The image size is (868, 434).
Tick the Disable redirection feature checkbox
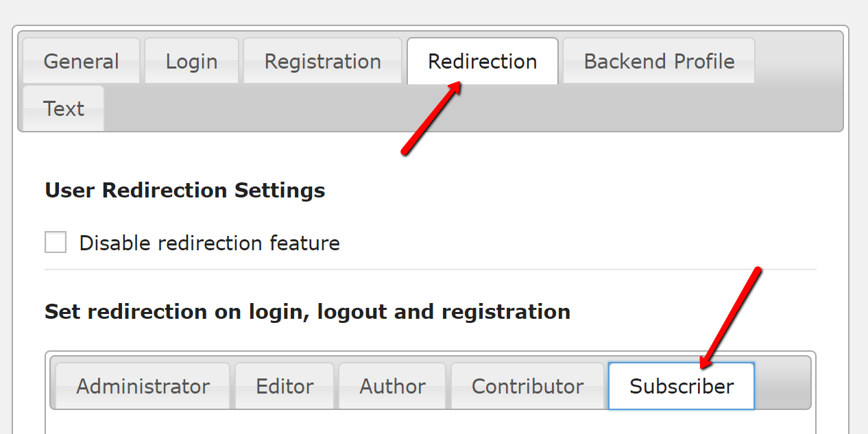click(56, 242)
